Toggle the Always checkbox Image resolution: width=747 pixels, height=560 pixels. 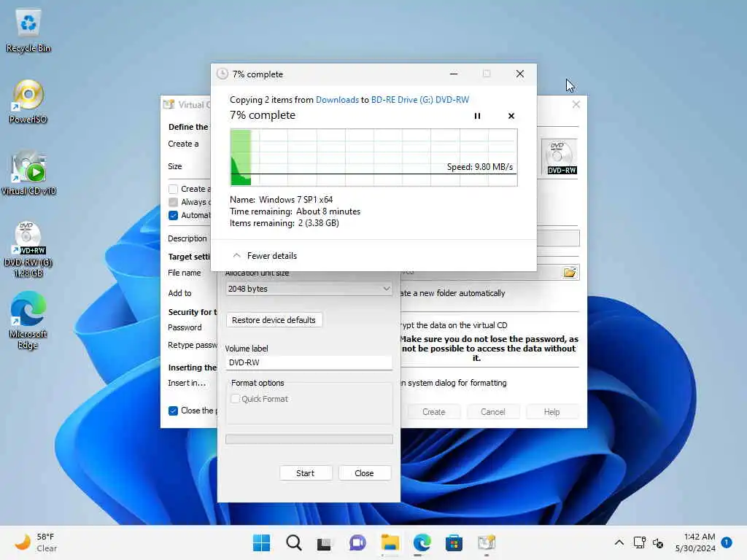[174, 202]
